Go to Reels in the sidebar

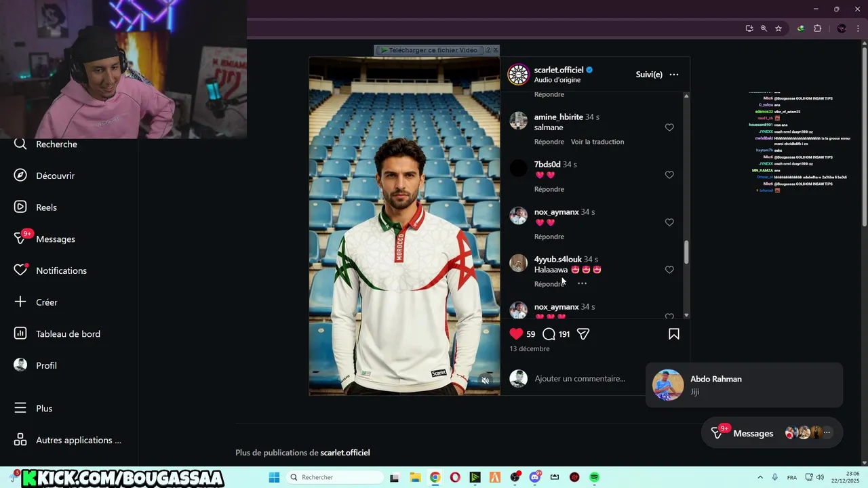(36, 207)
